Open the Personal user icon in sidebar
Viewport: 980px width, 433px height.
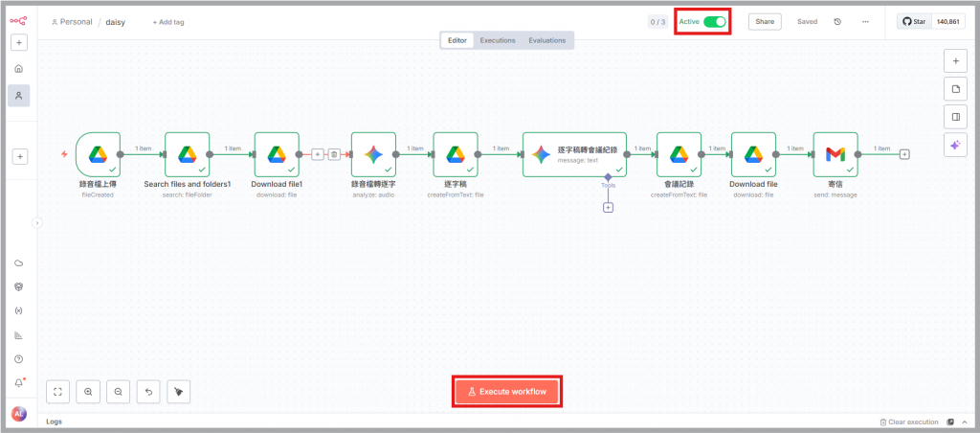(x=19, y=96)
